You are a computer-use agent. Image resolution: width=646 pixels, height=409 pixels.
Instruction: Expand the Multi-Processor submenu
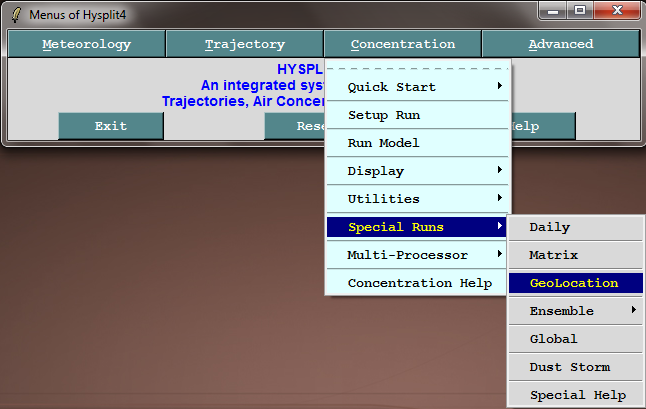point(417,255)
